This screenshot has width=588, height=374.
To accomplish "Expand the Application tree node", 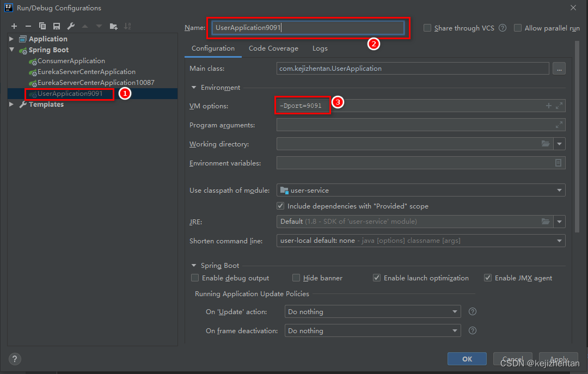I will [x=11, y=39].
